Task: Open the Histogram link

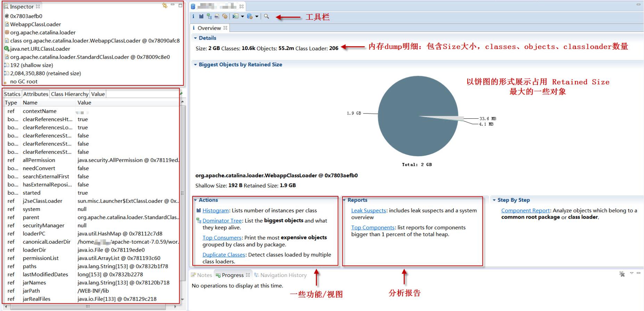Action: coord(216,210)
